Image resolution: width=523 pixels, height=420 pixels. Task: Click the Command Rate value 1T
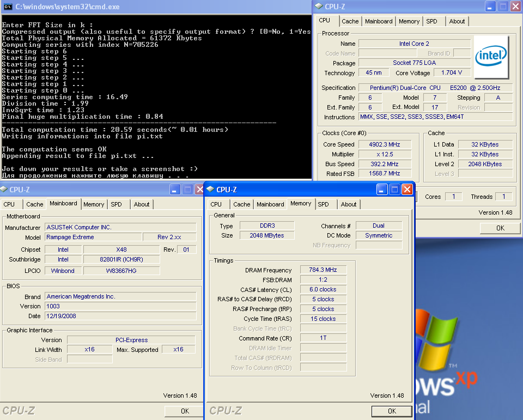tap(323, 338)
